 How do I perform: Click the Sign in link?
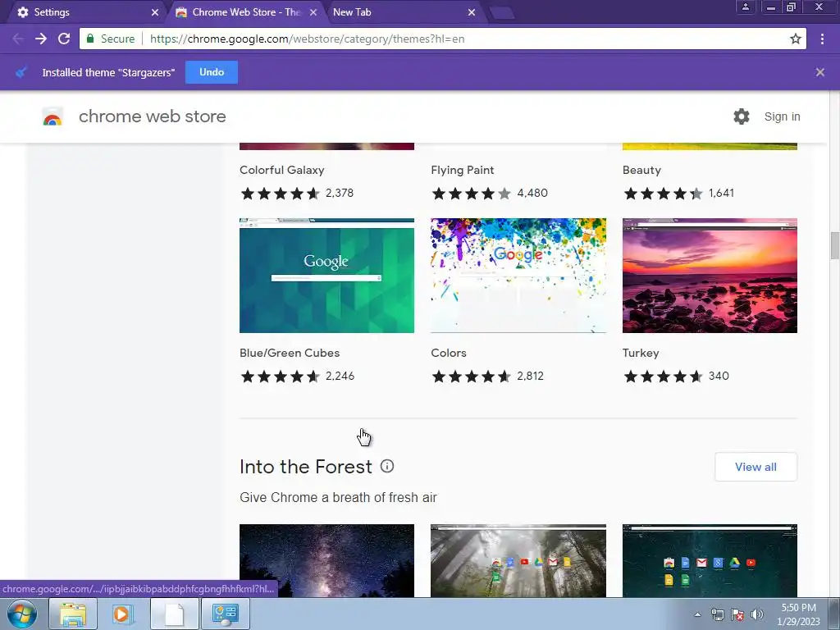click(x=782, y=116)
